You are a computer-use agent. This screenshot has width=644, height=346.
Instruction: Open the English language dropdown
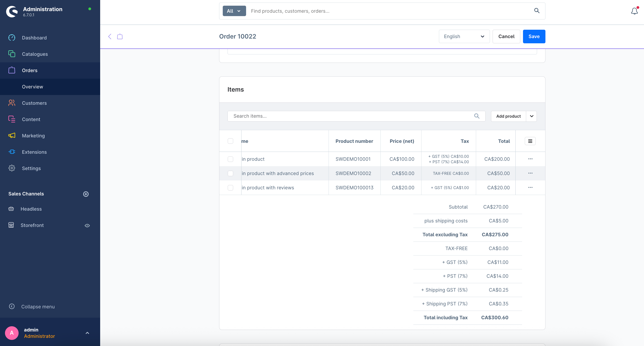coord(464,37)
